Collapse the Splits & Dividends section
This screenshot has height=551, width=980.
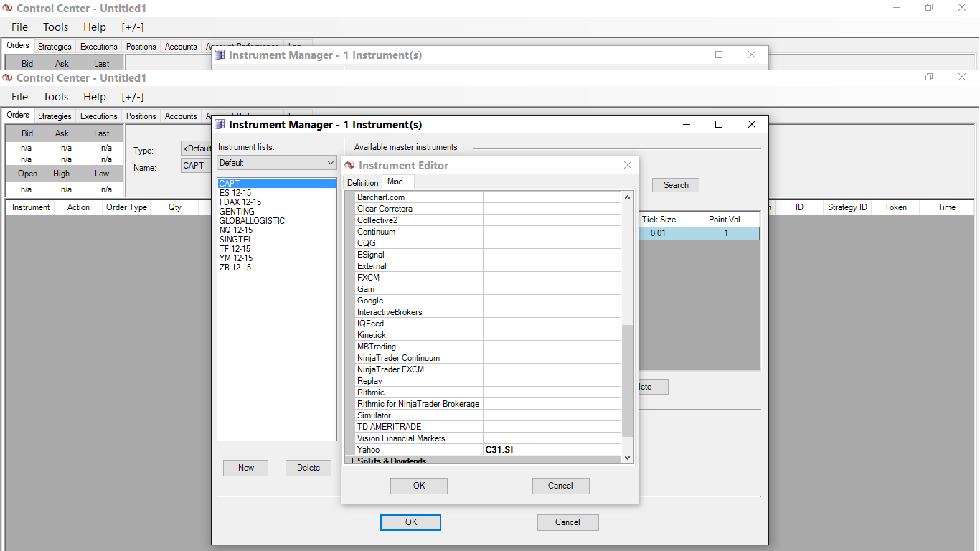pos(350,461)
